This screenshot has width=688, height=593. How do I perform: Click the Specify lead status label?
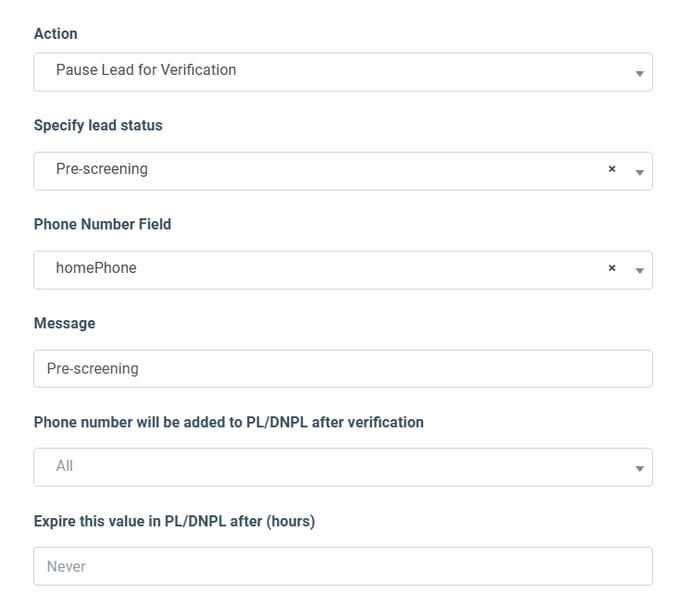pyautogui.click(x=98, y=126)
